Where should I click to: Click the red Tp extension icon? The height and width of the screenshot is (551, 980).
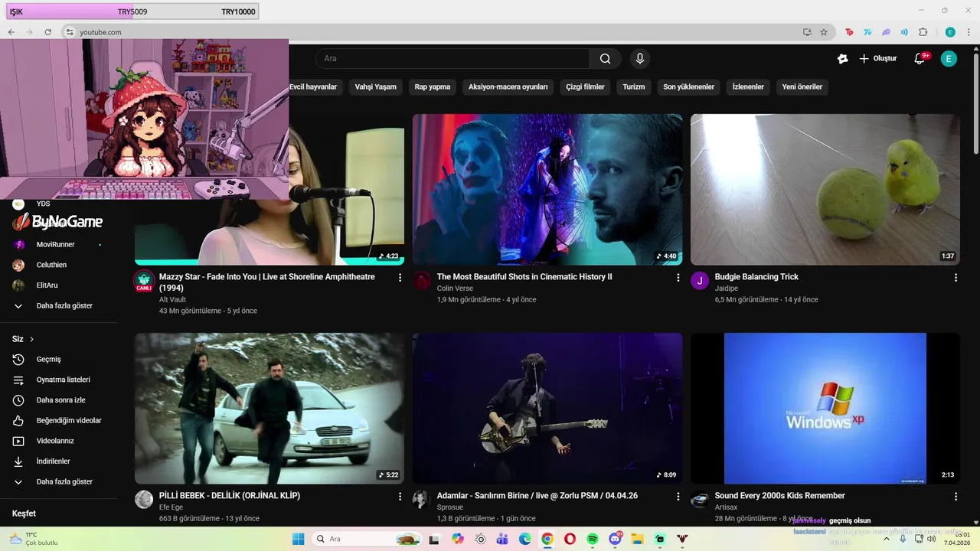(849, 32)
